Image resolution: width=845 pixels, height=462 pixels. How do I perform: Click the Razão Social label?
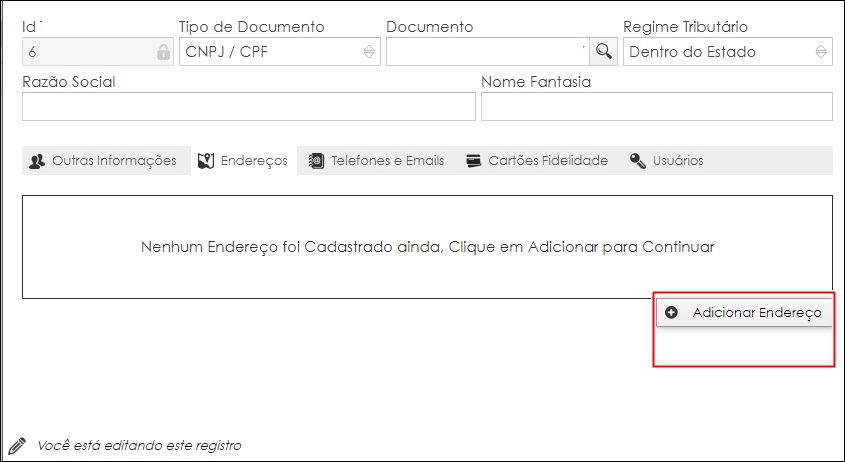(x=68, y=82)
